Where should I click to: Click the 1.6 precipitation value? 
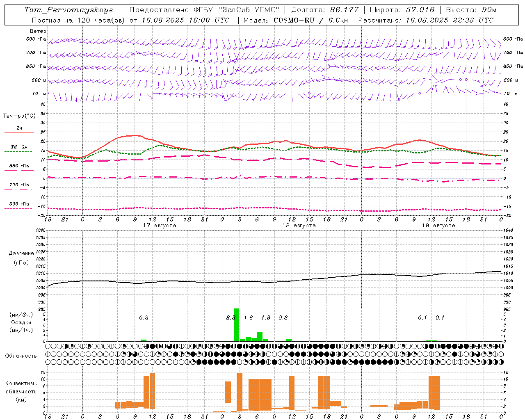pyautogui.click(x=248, y=317)
